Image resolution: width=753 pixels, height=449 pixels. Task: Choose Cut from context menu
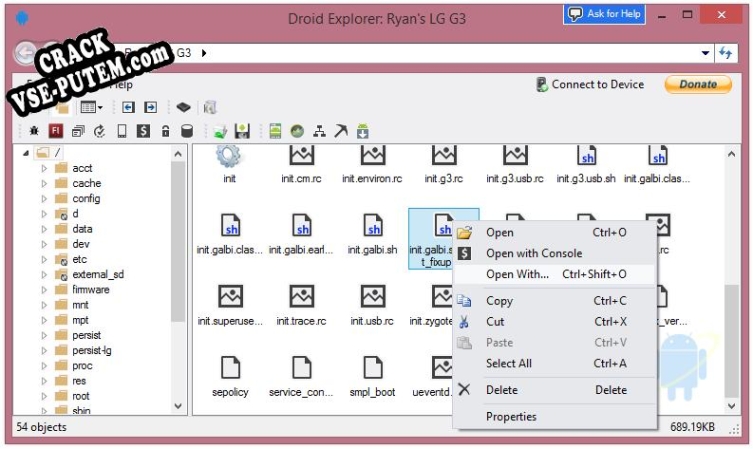[555, 322]
